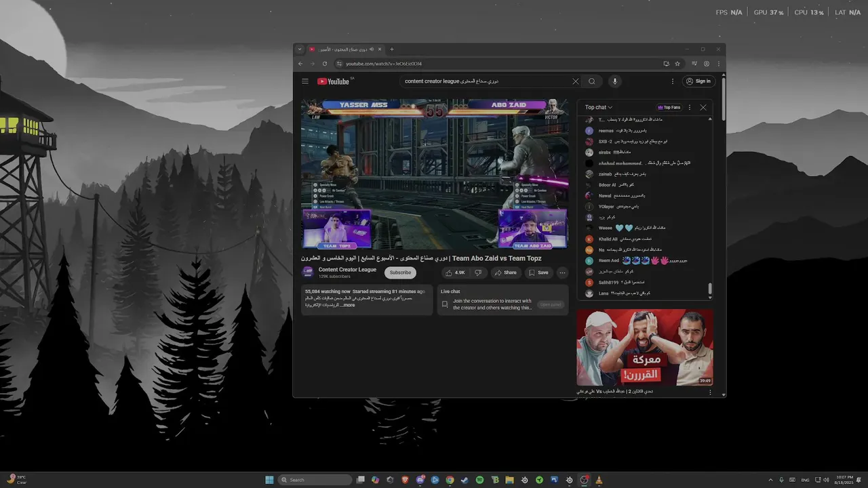Subscribe to Content Creator League
The image size is (868, 488).
click(x=400, y=272)
